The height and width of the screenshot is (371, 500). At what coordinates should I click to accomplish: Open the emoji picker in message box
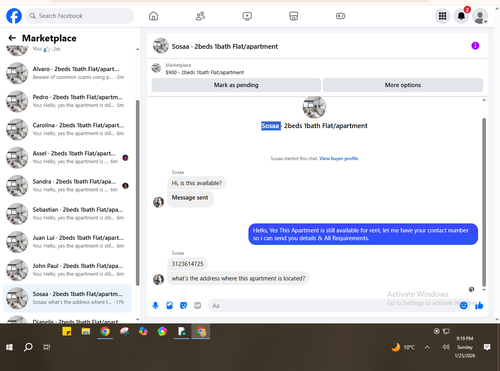pyautogui.click(x=463, y=305)
